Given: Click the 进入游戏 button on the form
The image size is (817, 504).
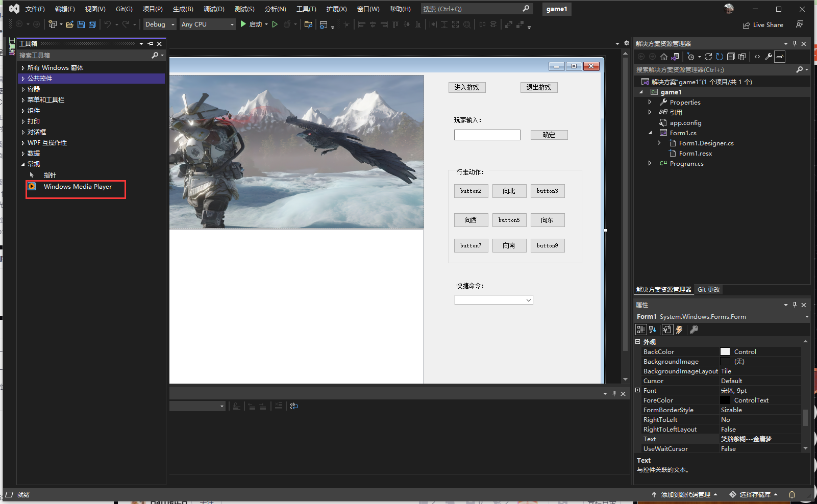Looking at the screenshot, I should (x=467, y=88).
